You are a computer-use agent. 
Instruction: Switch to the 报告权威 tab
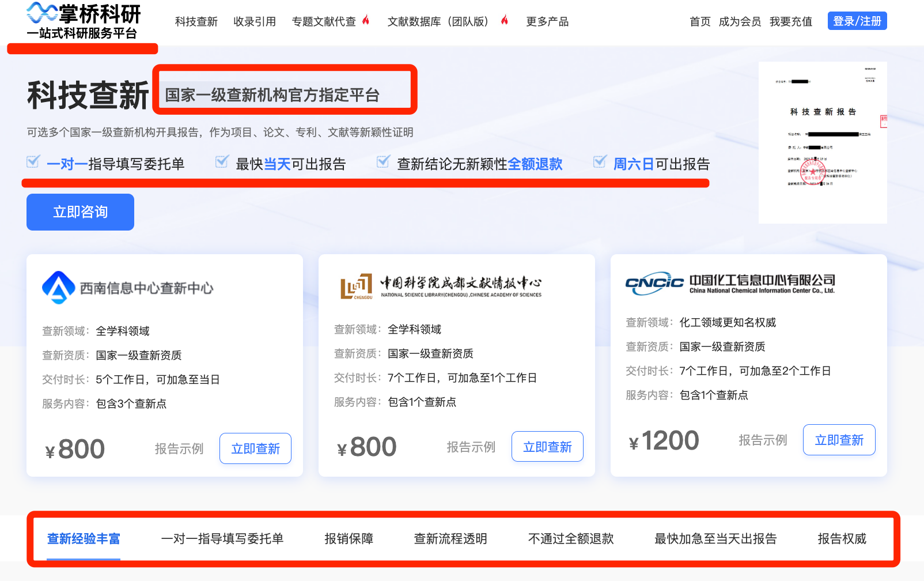[842, 538]
